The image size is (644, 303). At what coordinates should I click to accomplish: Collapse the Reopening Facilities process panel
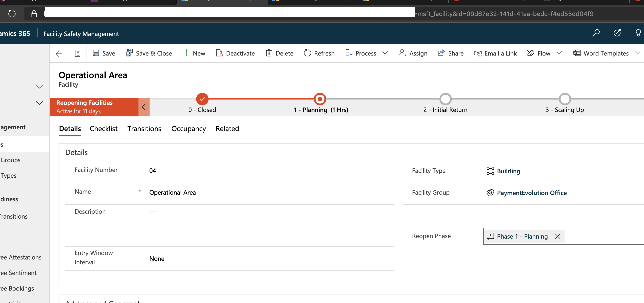pyautogui.click(x=144, y=107)
